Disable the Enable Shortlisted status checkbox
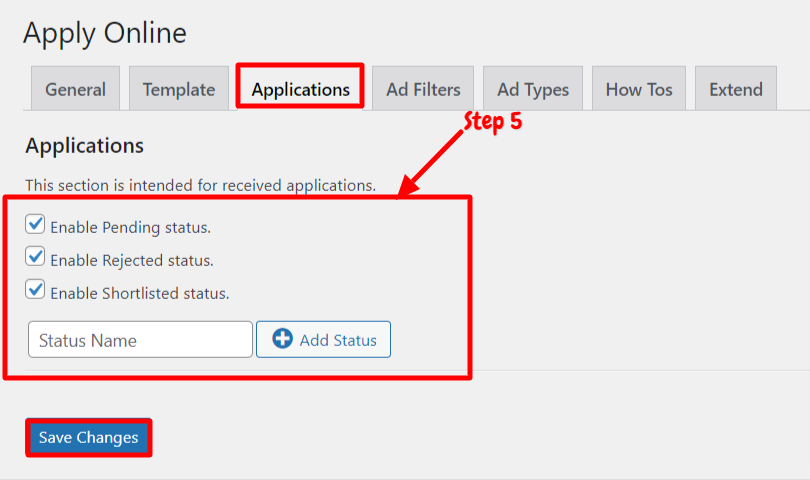Image resolution: width=810 pixels, height=480 pixels. [35, 289]
